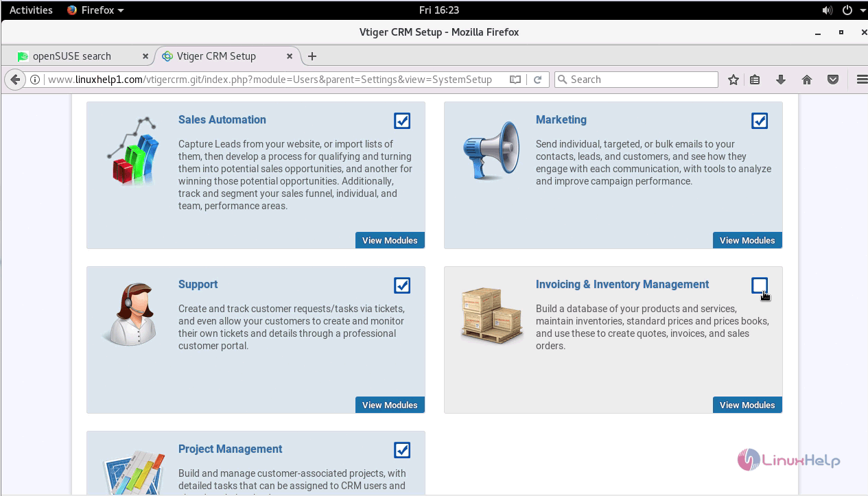The image size is (868, 496).
Task: Click Activities in the top bar
Action: [30, 10]
